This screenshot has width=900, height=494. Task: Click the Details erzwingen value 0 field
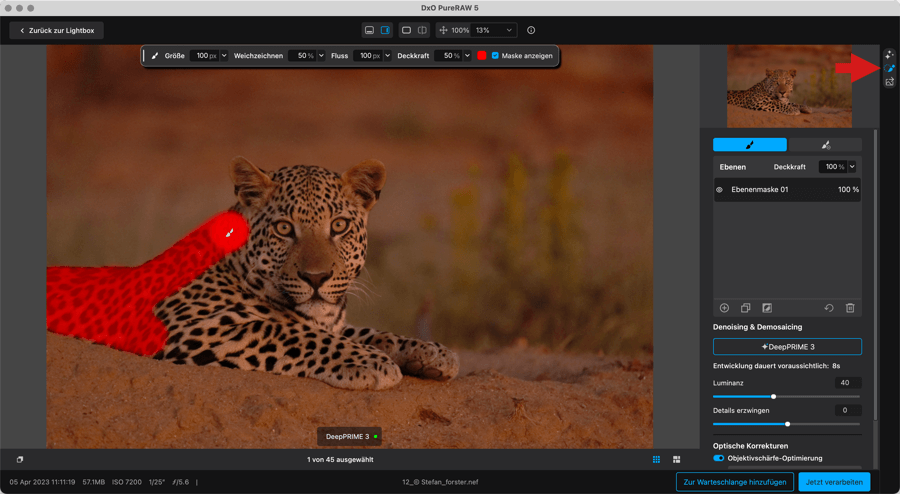(x=848, y=410)
